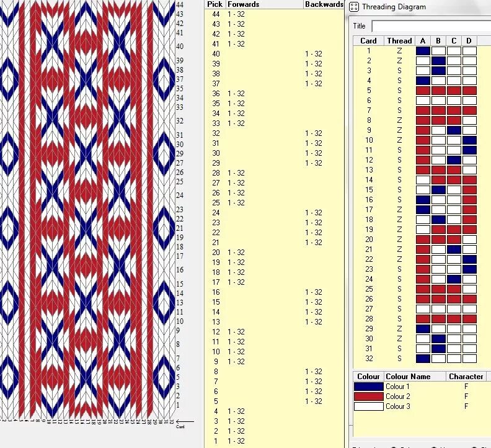Image resolution: width=491 pixels, height=448 pixels.
Task: Click card number 6 in threading table
Action: pos(369,101)
